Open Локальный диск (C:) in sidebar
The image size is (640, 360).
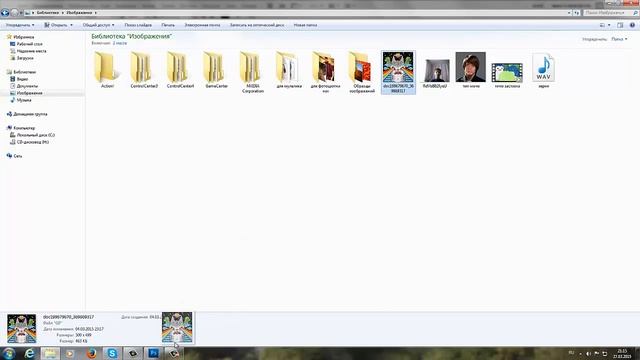pos(36,135)
